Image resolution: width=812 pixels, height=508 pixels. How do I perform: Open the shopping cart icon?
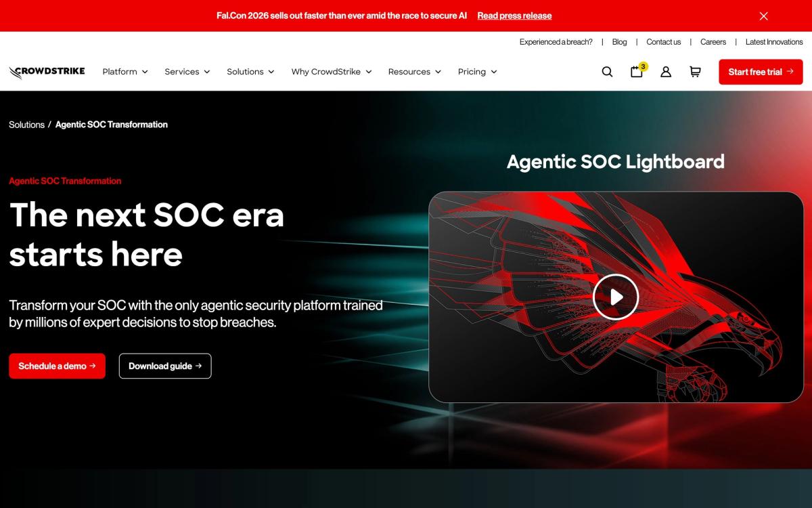[695, 72]
